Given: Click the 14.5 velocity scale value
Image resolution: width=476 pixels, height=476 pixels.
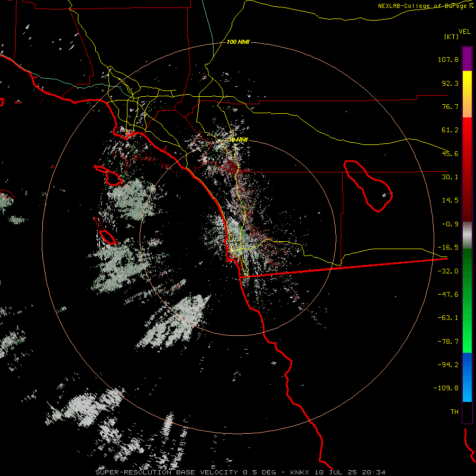Looking at the screenshot, I should click(x=450, y=200).
